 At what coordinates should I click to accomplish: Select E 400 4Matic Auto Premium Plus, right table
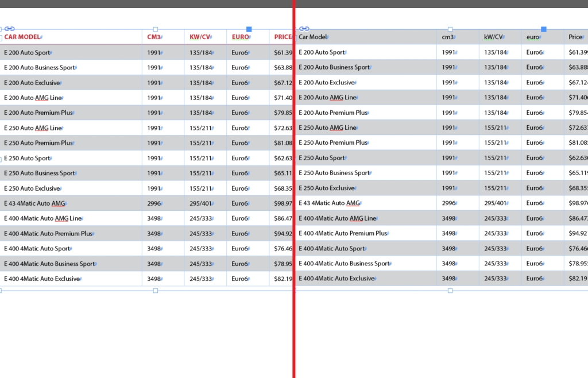(x=343, y=233)
